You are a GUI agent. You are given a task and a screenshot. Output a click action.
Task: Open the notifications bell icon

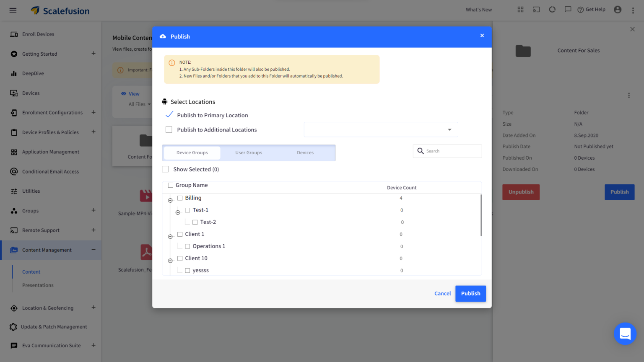[x=552, y=9]
